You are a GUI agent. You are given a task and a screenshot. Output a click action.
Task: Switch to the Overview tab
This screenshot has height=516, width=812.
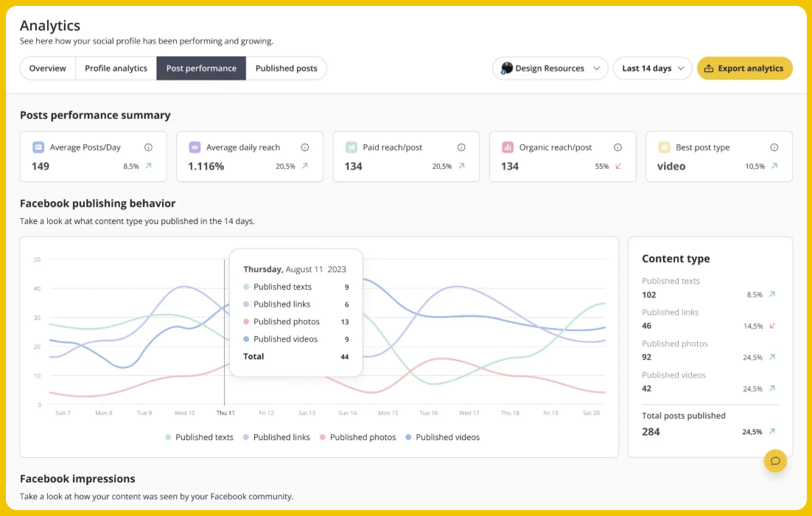pos(48,69)
